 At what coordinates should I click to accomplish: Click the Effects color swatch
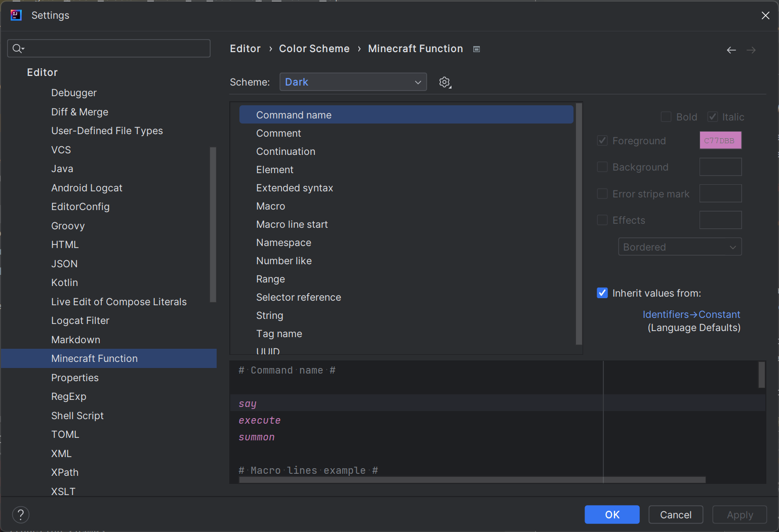[x=720, y=220]
